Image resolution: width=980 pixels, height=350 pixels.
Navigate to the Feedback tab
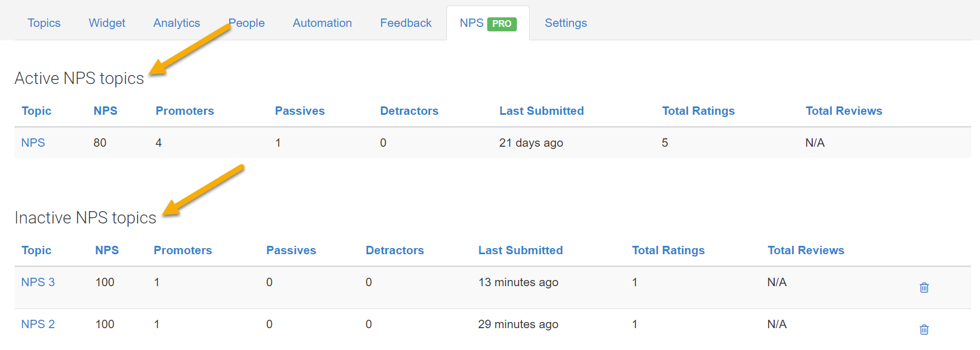(406, 23)
